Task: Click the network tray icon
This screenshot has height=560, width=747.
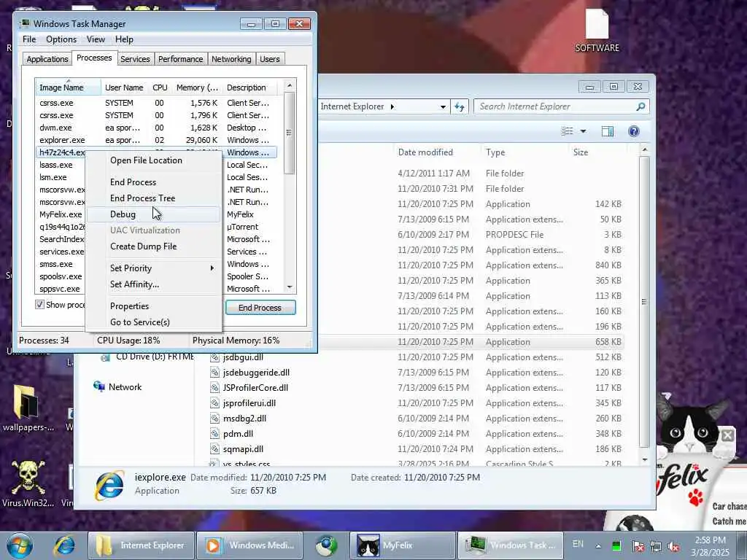Action: point(656,546)
